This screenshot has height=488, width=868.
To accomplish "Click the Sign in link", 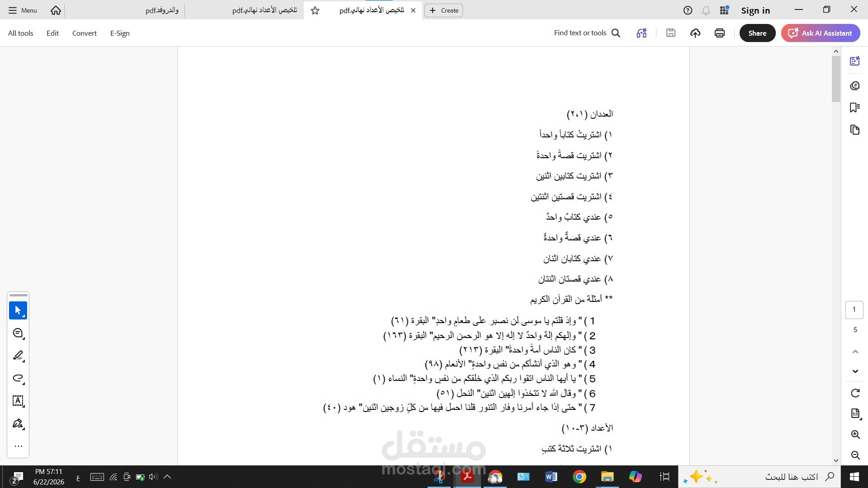I will 755,10.
